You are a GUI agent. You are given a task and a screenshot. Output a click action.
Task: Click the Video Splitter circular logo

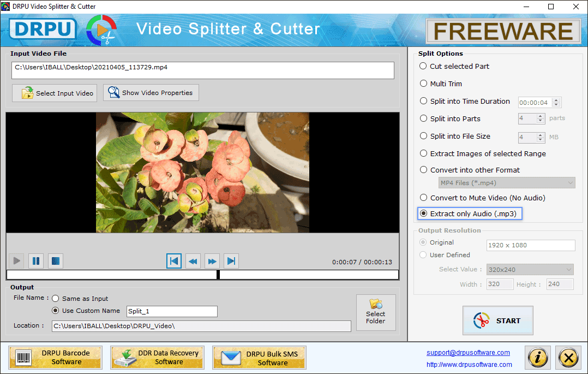pyautogui.click(x=101, y=29)
